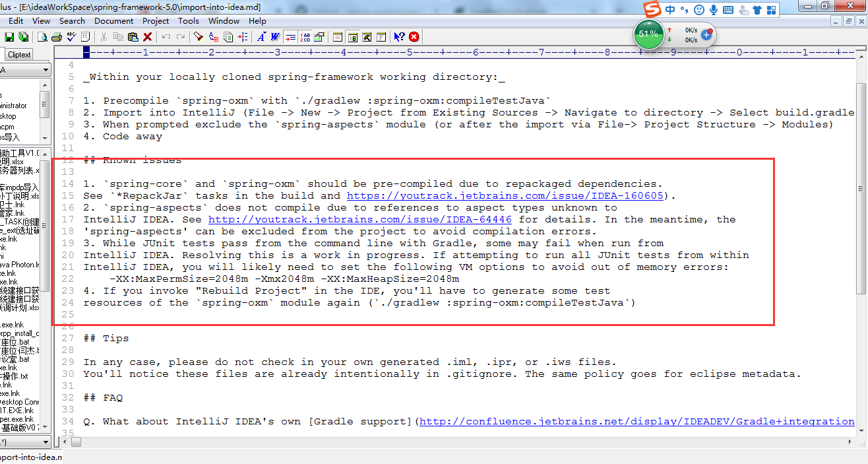868x464 pixels.
Task: Click the red circle Stop icon
Action: 414,37
